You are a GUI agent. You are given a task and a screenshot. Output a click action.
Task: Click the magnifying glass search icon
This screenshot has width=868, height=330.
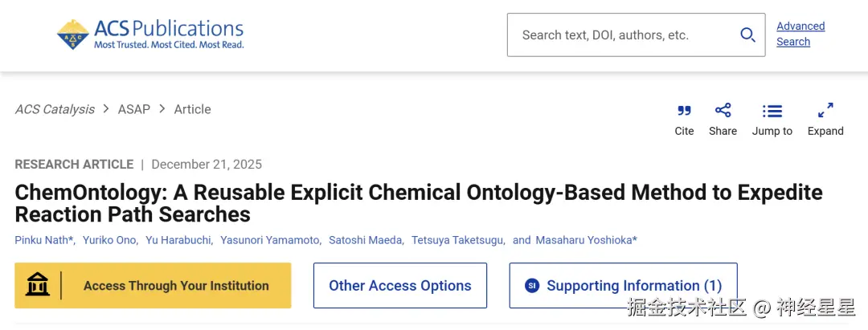click(747, 35)
